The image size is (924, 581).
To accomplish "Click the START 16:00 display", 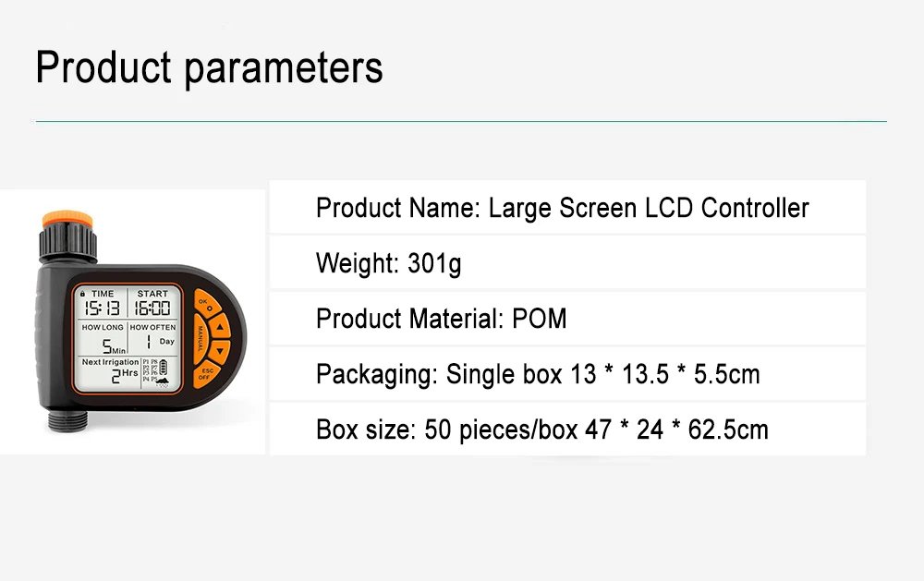I will point(152,309).
